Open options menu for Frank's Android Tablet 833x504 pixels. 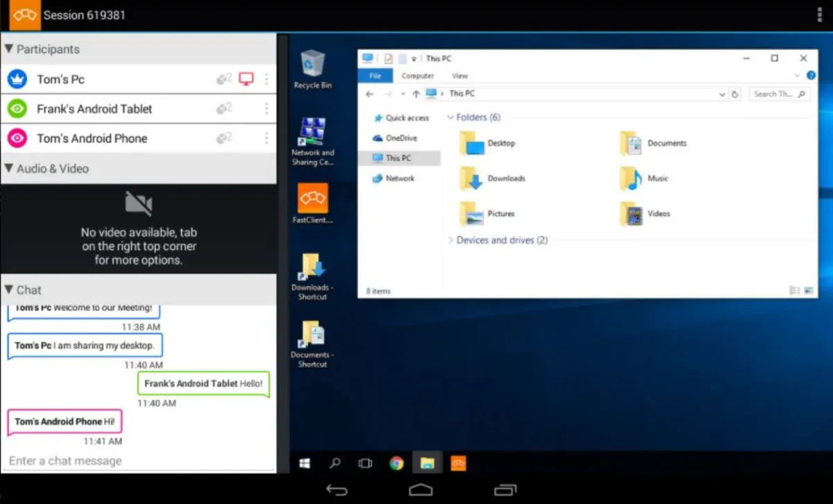[267, 109]
